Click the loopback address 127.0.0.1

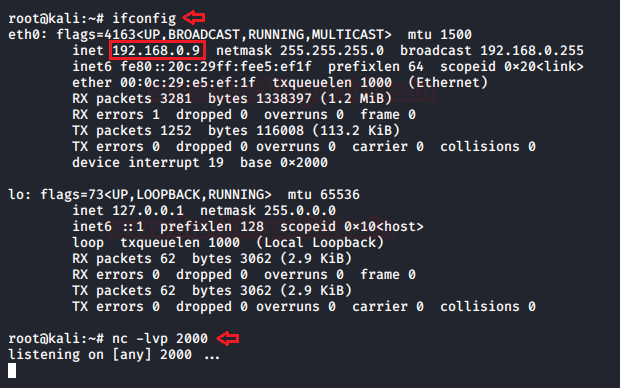coord(148,211)
